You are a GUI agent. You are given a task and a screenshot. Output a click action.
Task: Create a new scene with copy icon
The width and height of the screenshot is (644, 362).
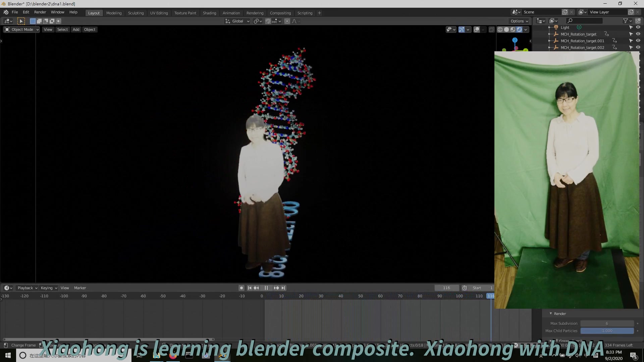[x=565, y=12]
